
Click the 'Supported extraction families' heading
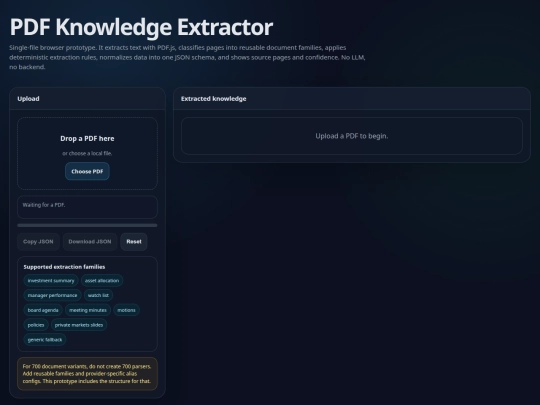pos(64,267)
